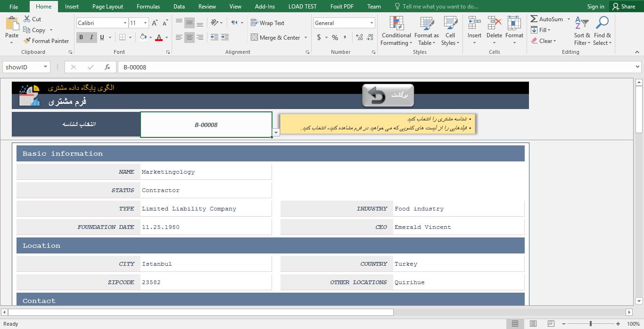The image size is (644, 329).
Task: Open the General number format dropdown
Action: pos(372,23)
